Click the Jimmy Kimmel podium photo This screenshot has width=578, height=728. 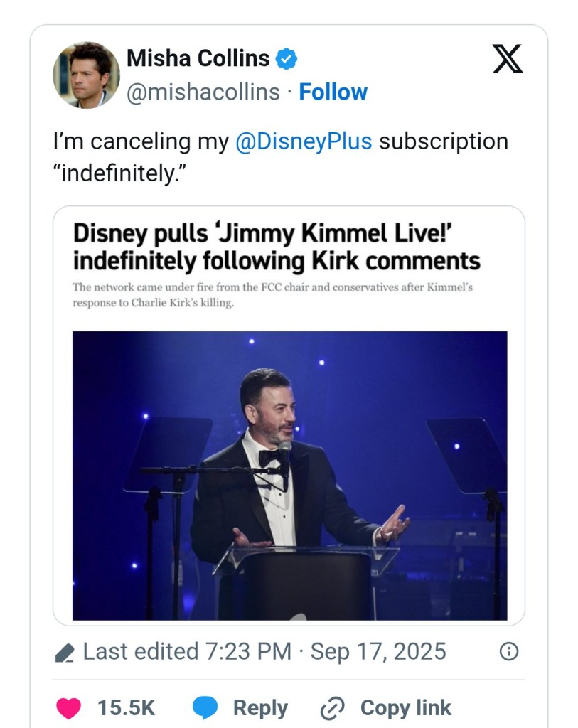(289, 475)
